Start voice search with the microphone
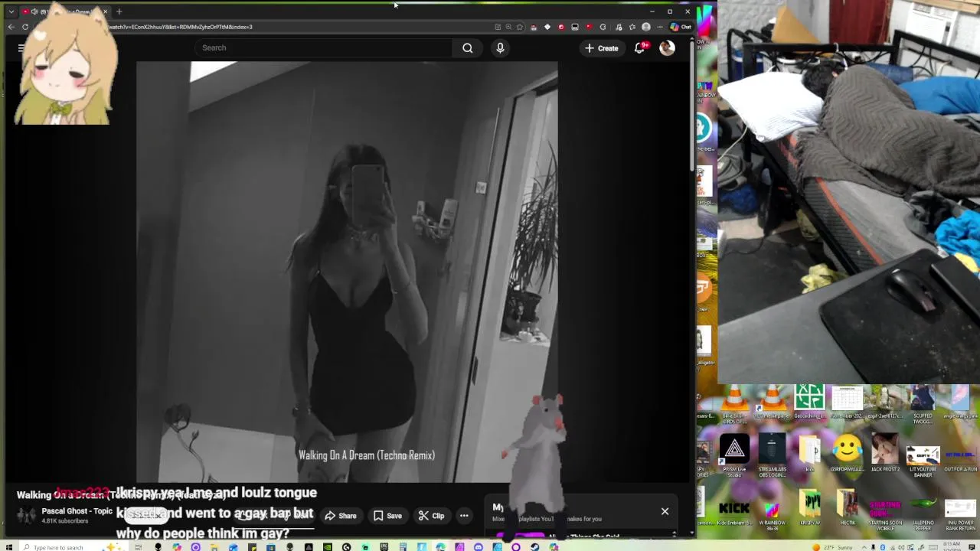Viewport: 980px width, 551px height. coord(500,47)
